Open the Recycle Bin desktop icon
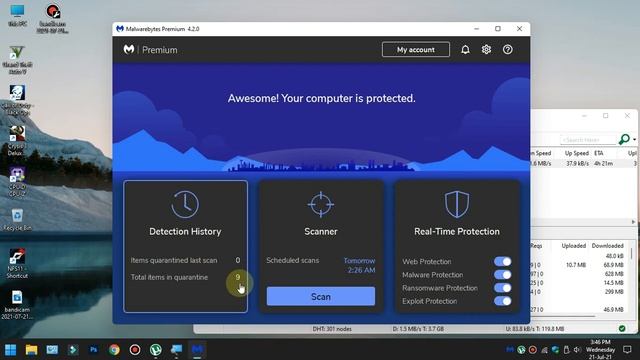Image resolution: width=640 pixels, height=360 pixels. pyautogui.click(x=17, y=219)
